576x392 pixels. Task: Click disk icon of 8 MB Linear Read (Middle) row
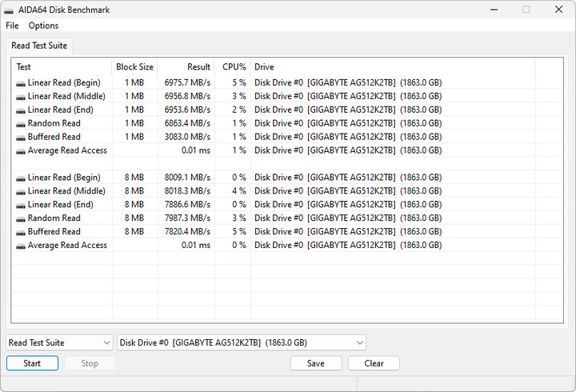[21, 192]
